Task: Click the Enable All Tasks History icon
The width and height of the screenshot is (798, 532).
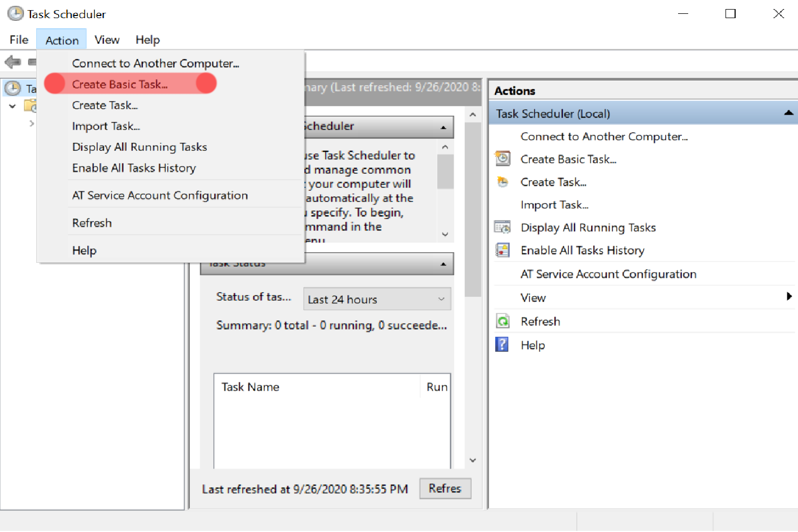Action: point(502,250)
